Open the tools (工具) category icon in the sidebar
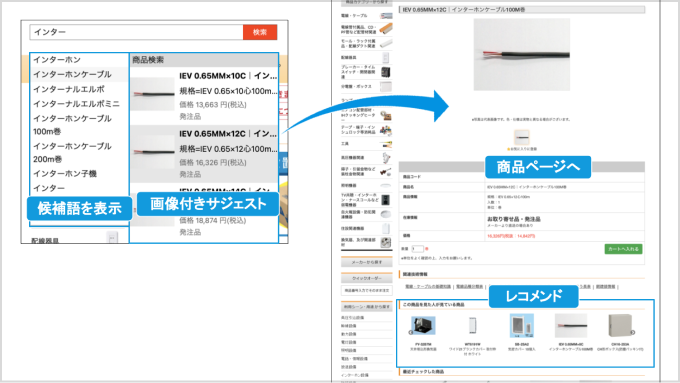This screenshot has width=680, height=383. click(x=386, y=144)
